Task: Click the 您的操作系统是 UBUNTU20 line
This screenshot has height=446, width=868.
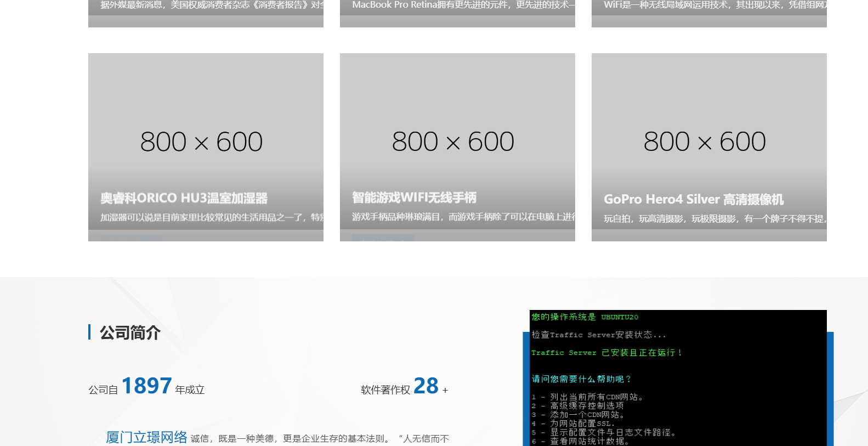Action: click(585, 317)
